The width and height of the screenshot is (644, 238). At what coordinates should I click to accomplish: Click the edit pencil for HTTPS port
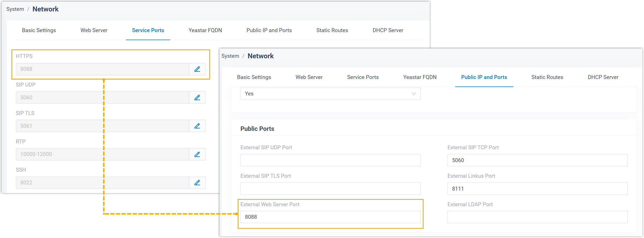(197, 69)
